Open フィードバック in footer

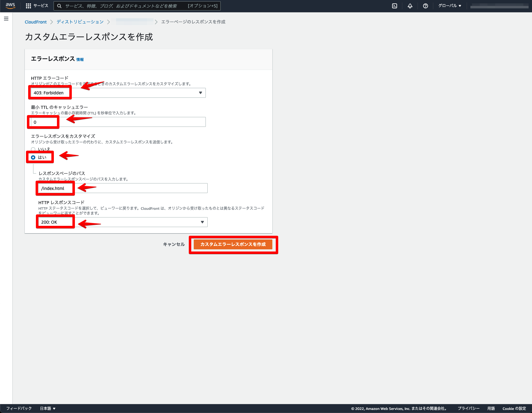pos(19,408)
